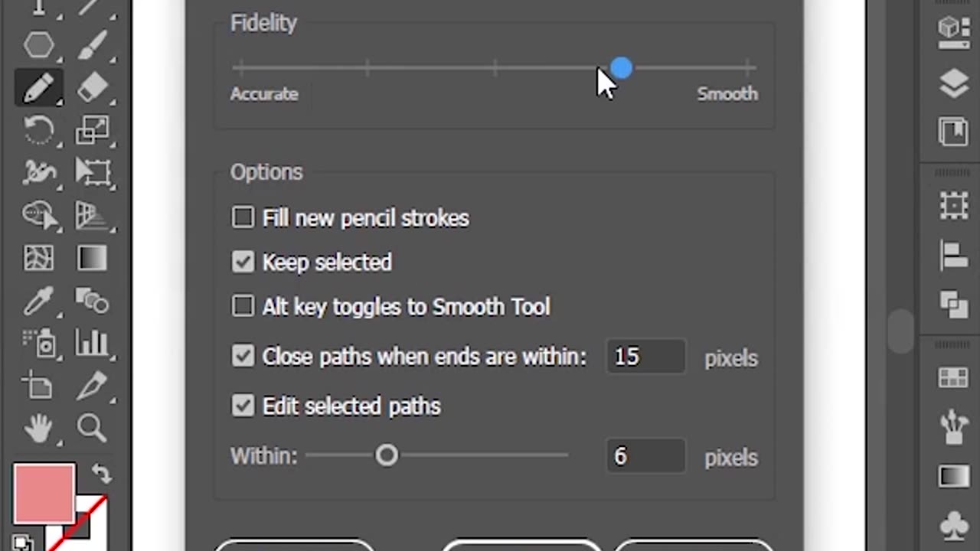980x551 pixels.
Task: Enable Fill new pencil strokes
Action: (x=243, y=217)
